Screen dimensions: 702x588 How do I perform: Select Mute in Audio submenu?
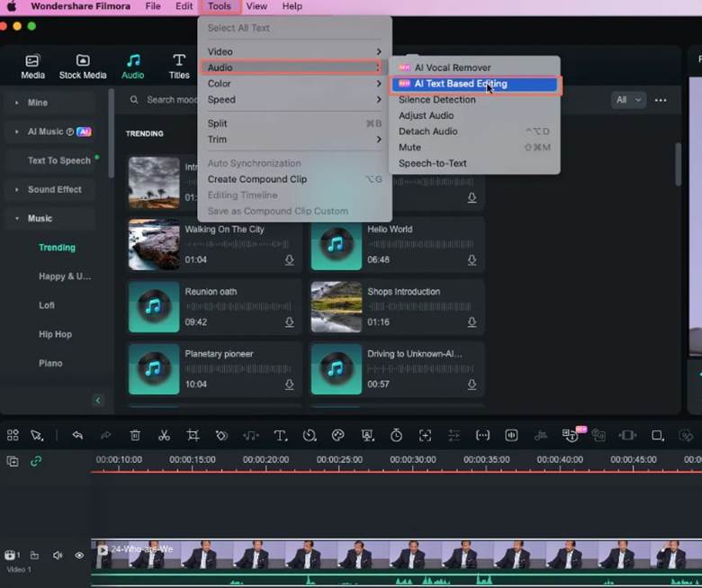pos(474,148)
